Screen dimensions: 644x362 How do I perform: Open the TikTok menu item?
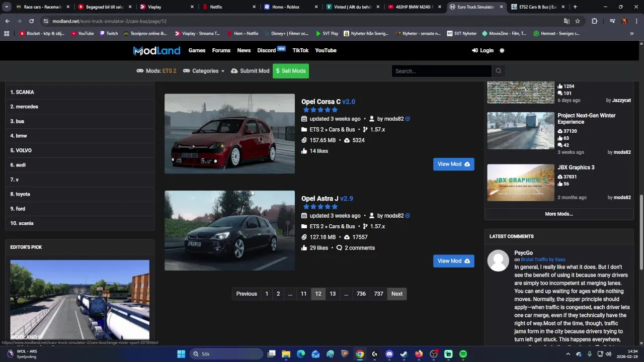[x=300, y=50]
